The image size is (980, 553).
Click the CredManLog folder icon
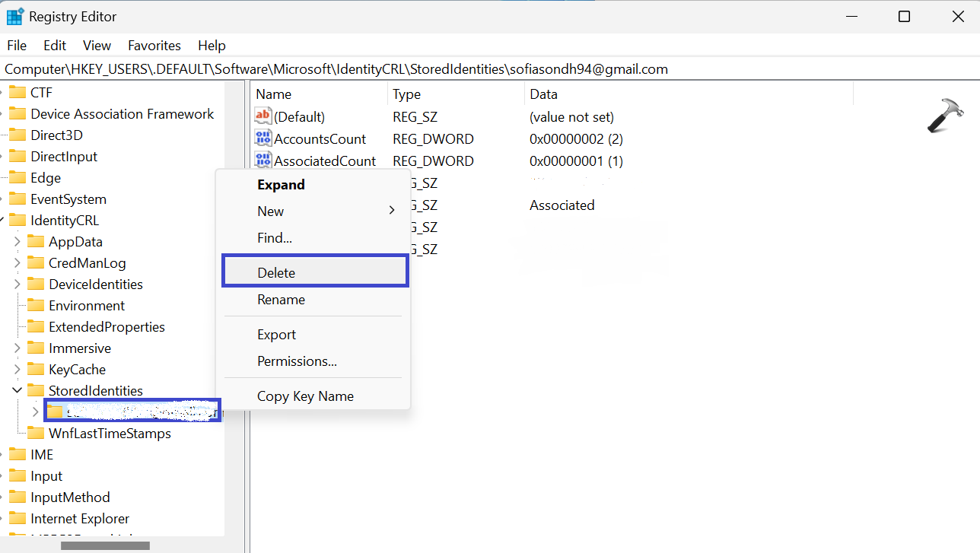(36, 262)
